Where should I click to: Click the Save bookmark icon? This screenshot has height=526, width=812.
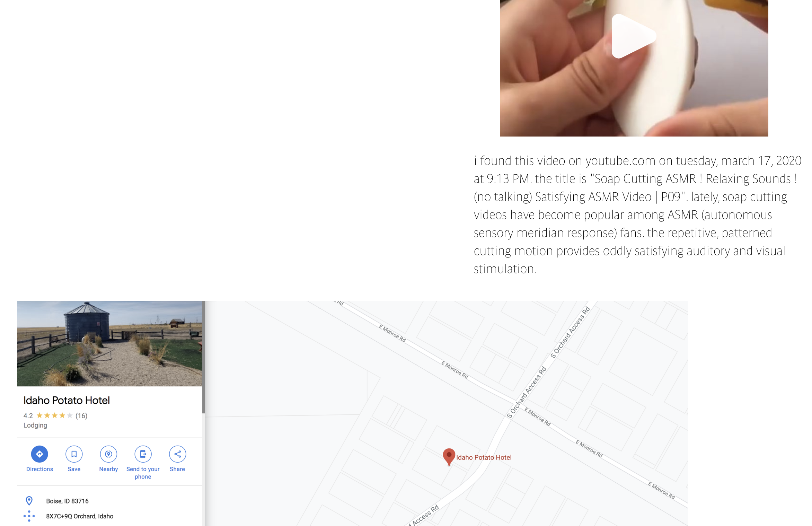click(74, 454)
